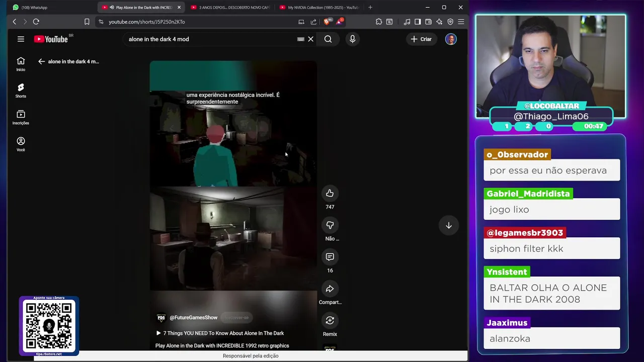Dislike the short using thumbs down
Screen dimensions: 644x362
(x=330, y=225)
